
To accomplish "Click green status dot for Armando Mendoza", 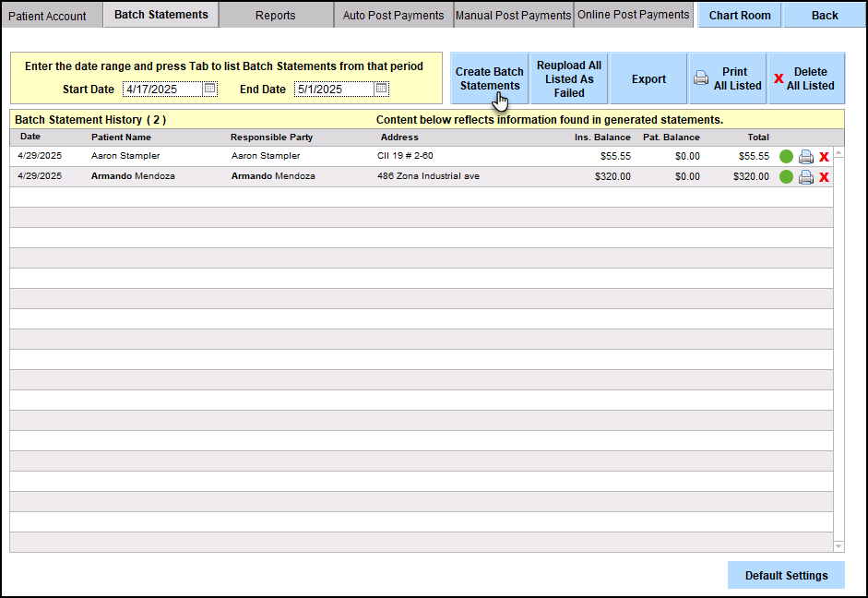I will 786,177.
